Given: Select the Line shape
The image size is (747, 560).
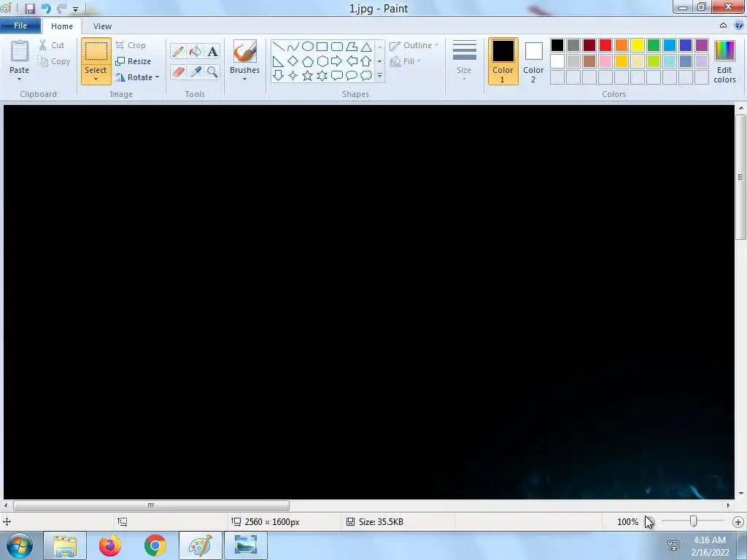Looking at the screenshot, I should 278,46.
